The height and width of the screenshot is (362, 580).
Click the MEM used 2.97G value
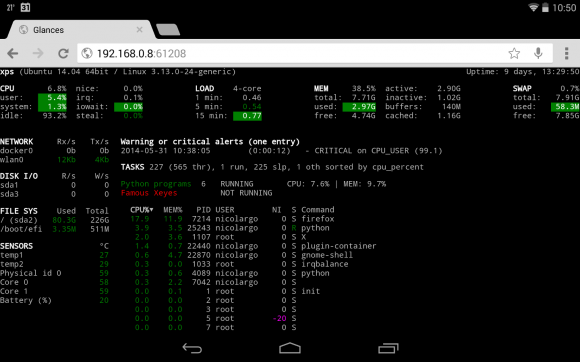click(x=359, y=106)
